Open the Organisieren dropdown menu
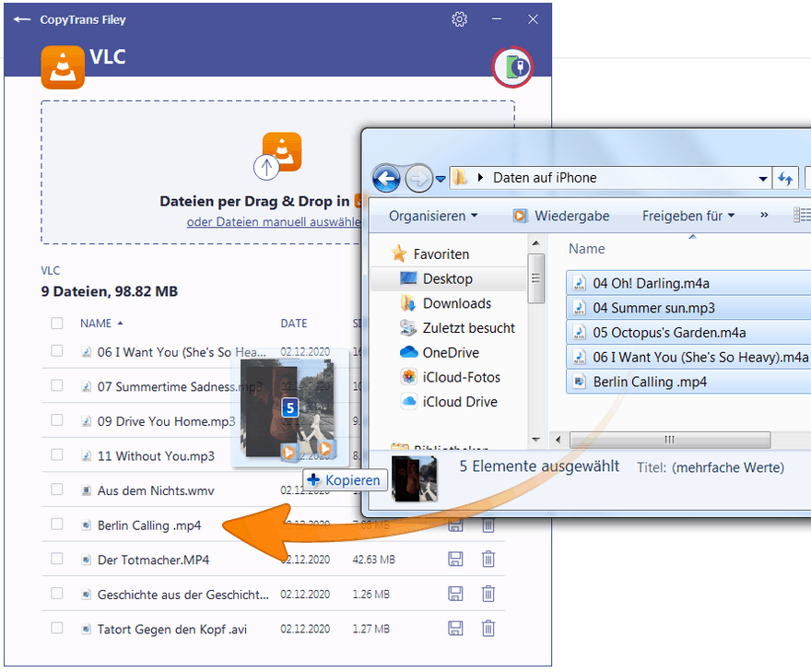811x672 pixels. (x=433, y=216)
